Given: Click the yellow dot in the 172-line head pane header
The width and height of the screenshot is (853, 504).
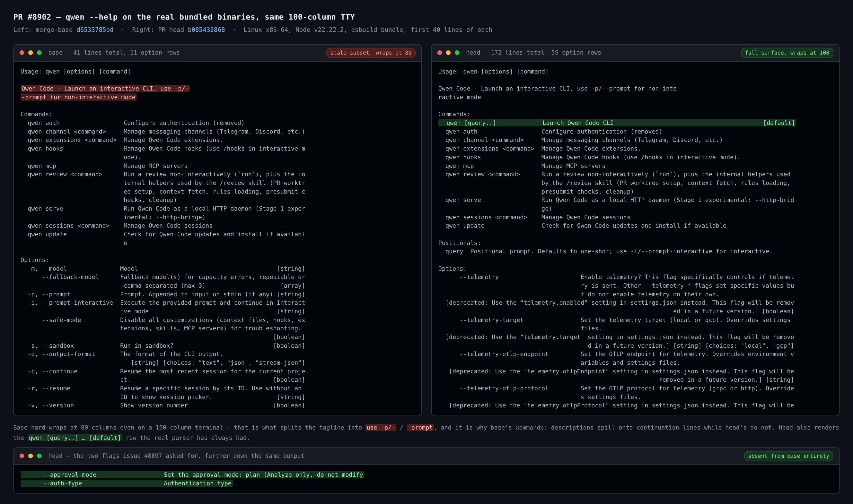Looking at the screenshot, I should 448,53.
